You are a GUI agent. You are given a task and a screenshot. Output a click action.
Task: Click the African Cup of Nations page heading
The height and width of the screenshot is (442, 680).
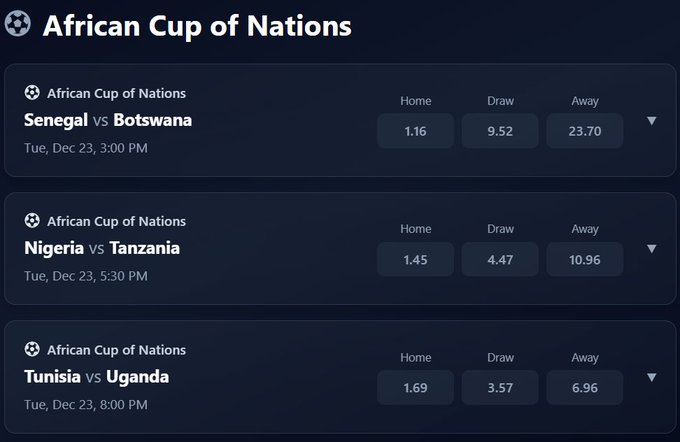tap(197, 25)
